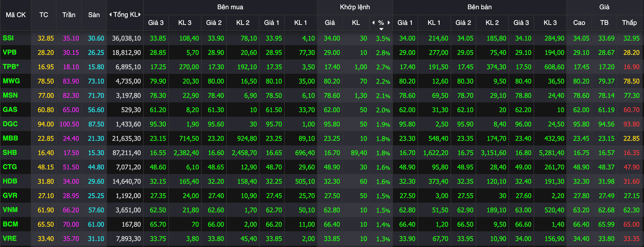Viewport: 644px width, 247px height.
Task: Click right arrow beside Tổng KL header
Action: 140,15
